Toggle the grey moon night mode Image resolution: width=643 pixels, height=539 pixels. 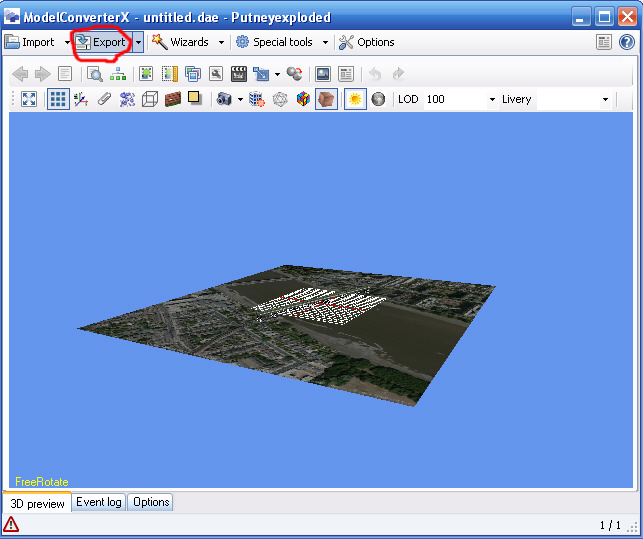click(x=378, y=99)
